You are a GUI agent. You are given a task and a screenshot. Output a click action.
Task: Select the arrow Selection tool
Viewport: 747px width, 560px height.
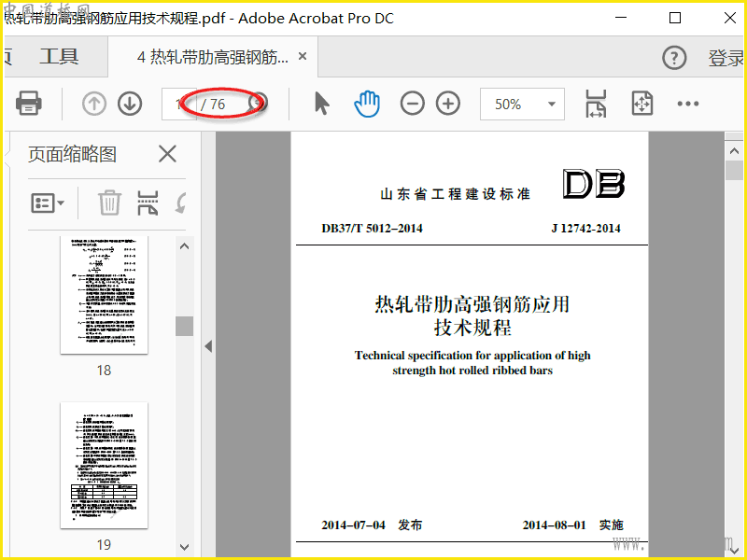point(322,104)
